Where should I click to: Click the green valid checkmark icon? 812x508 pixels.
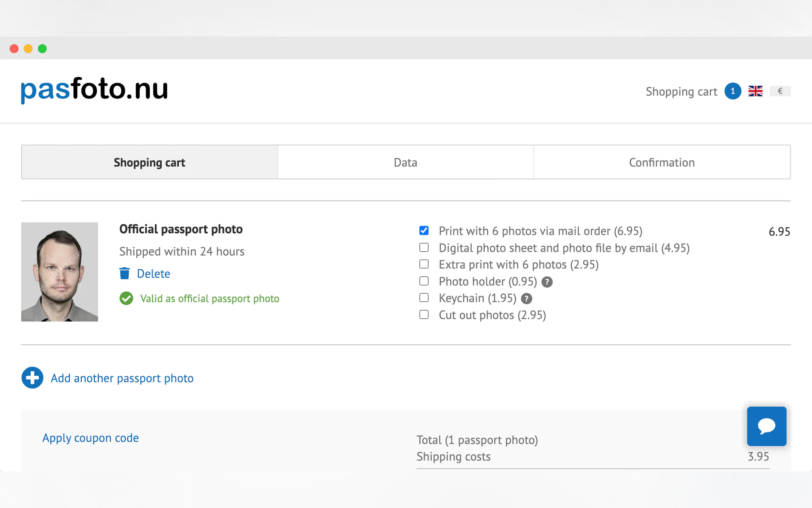click(x=126, y=298)
